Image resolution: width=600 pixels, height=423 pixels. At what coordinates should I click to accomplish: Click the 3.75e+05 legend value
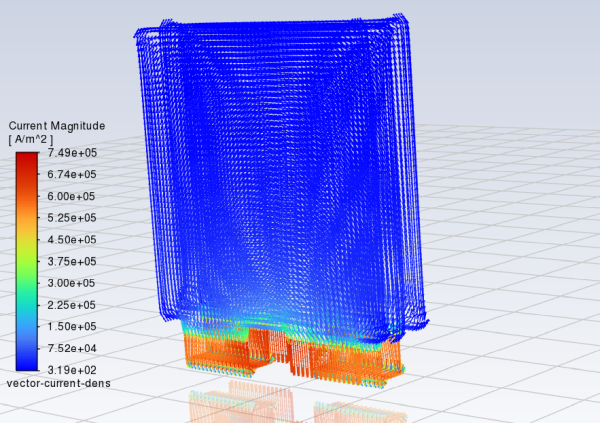[72, 261]
